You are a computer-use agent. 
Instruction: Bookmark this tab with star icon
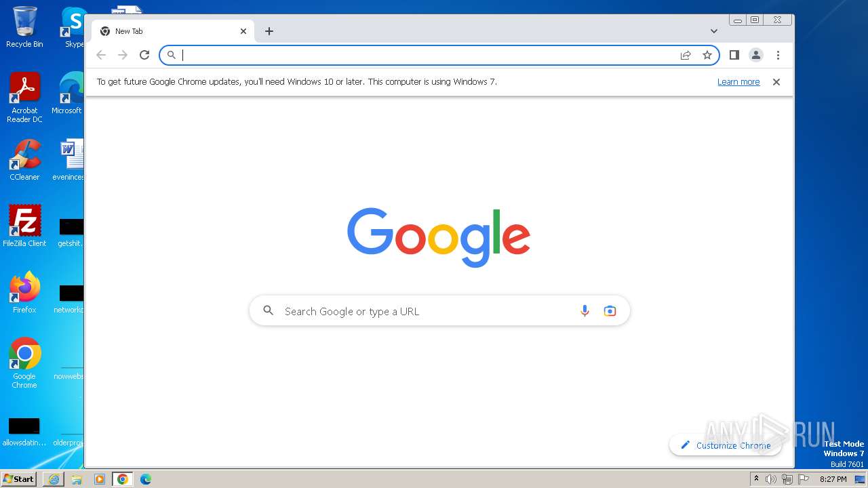pos(707,55)
